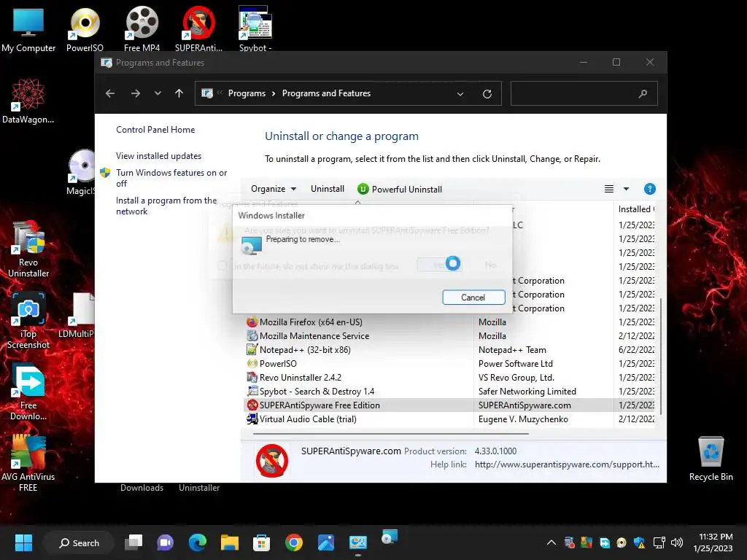Click Eugene V. Muzychenko publisher cell

[523, 419]
